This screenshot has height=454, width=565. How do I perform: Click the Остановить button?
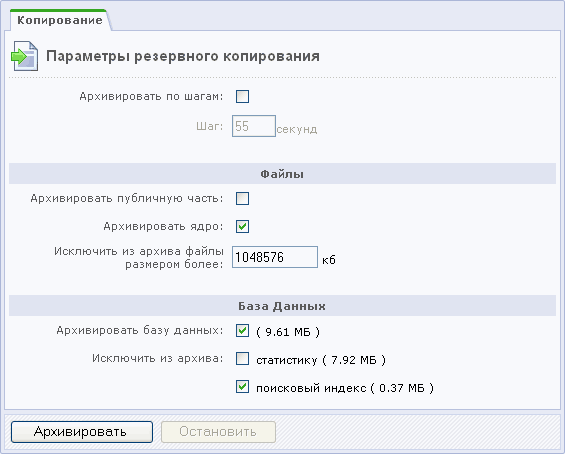pyautogui.click(x=218, y=432)
